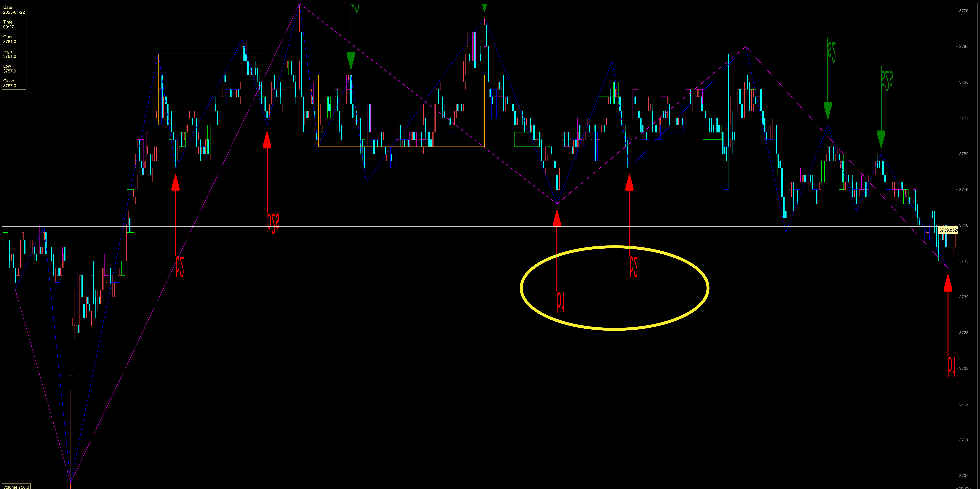Click the 3770 price axis label
The height and width of the screenshot is (489, 980).
(x=964, y=11)
